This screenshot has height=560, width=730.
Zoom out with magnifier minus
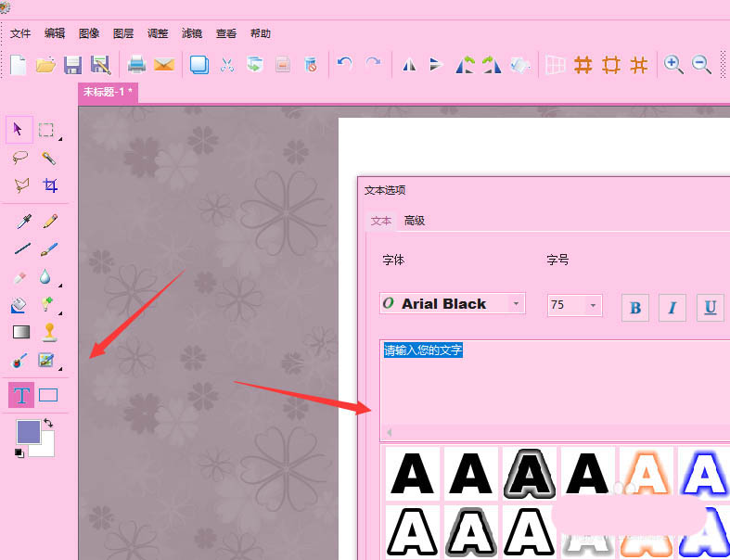[701, 64]
